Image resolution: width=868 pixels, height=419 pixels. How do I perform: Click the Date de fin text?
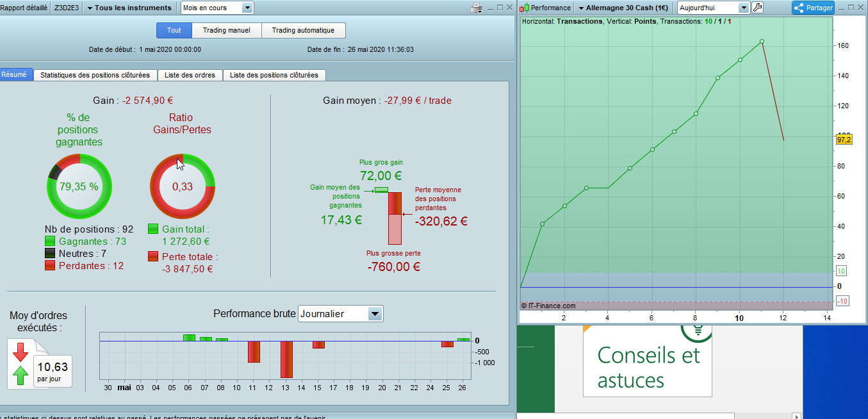pos(361,49)
